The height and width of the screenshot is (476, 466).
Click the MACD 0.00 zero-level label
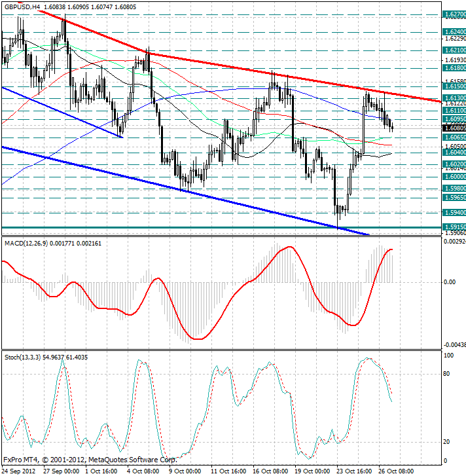point(450,282)
